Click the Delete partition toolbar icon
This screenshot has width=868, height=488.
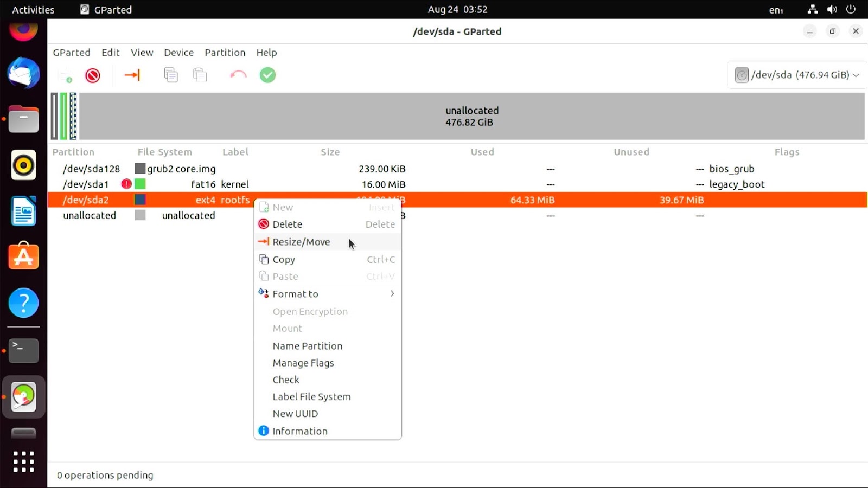pyautogui.click(x=93, y=75)
